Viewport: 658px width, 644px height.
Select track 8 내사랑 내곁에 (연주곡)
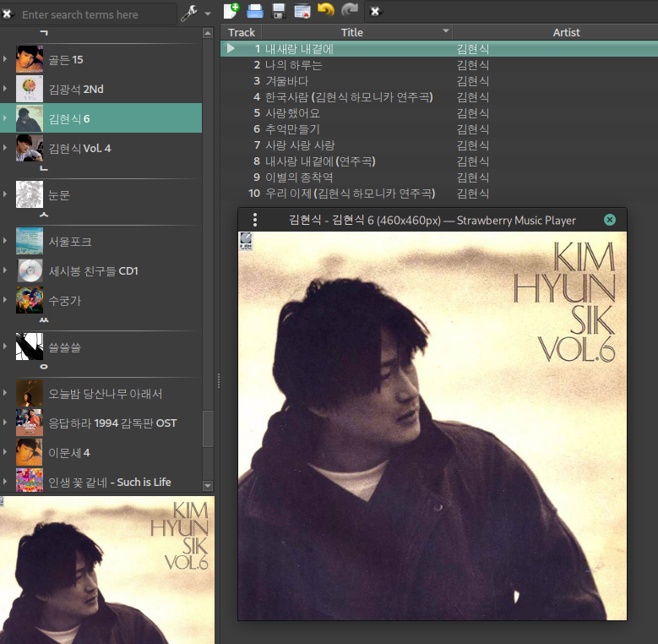[439, 161]
